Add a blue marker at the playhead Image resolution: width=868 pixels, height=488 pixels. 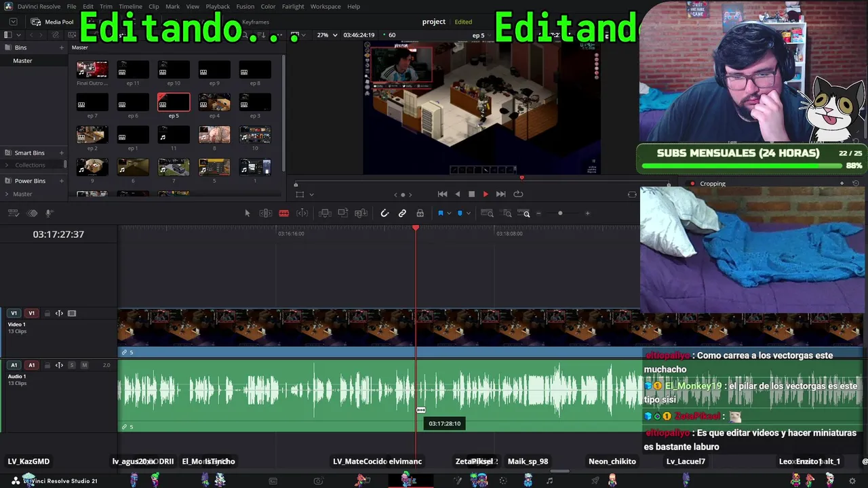460,213
